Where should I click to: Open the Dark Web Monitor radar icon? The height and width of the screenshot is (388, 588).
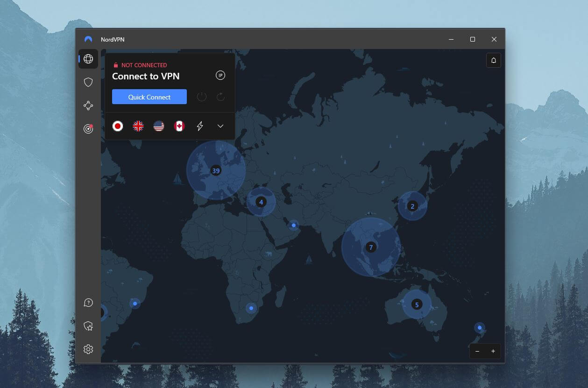tap(88, 129)
